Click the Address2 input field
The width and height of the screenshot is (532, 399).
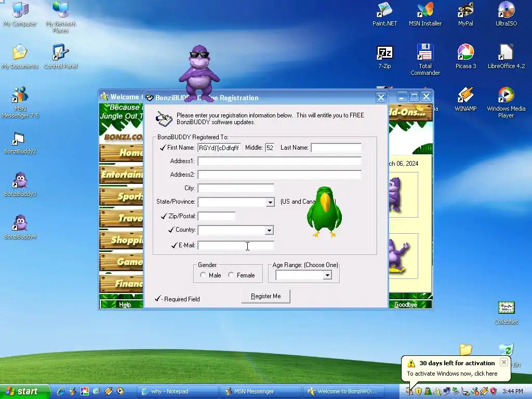click(280, 175)
